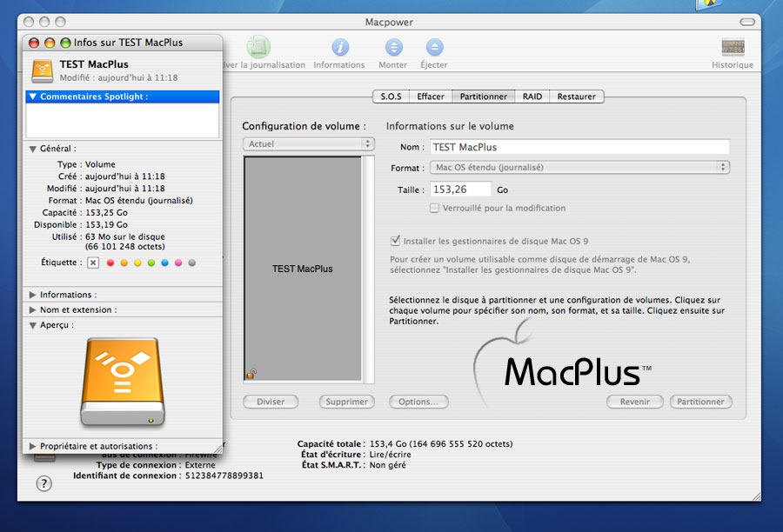Screen dimensions: 783x532
Task: Click the Partitionner button at bottom right
Action: [x=700, y=402]
